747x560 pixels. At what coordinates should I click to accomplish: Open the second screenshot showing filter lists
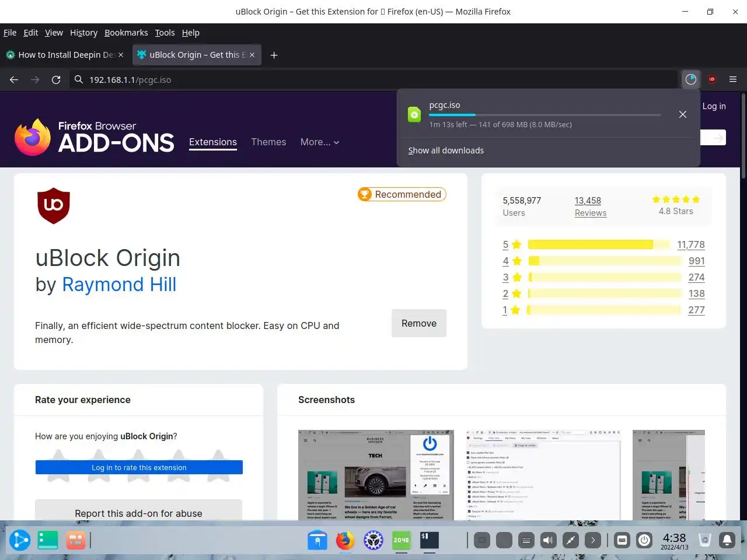click(543, 475)
